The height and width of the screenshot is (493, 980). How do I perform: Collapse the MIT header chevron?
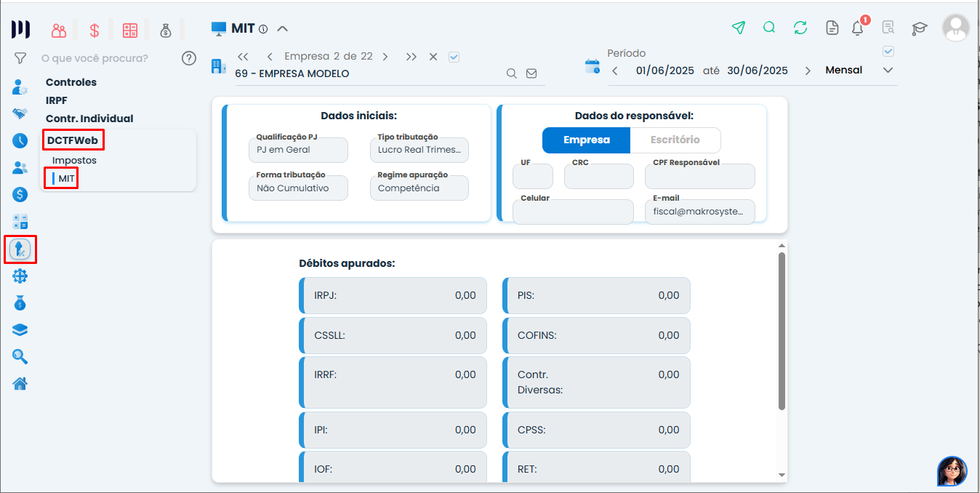pyautogui.click(x=283, y=29)
